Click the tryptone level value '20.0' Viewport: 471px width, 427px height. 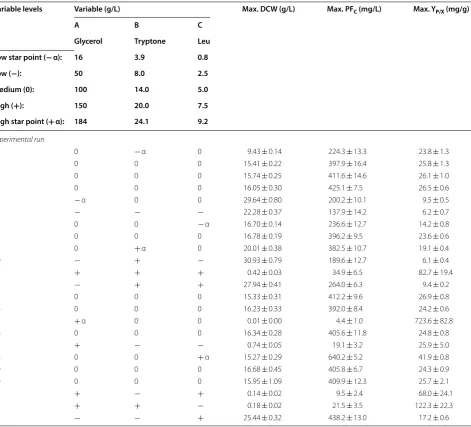(141, 106)
